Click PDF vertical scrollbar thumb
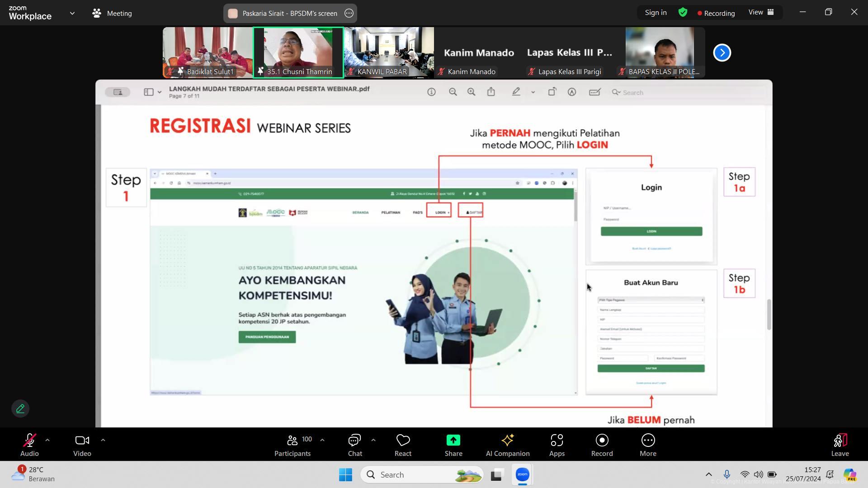Image resolution: width=868 pixels, height=488 pixels. (769, 314)
